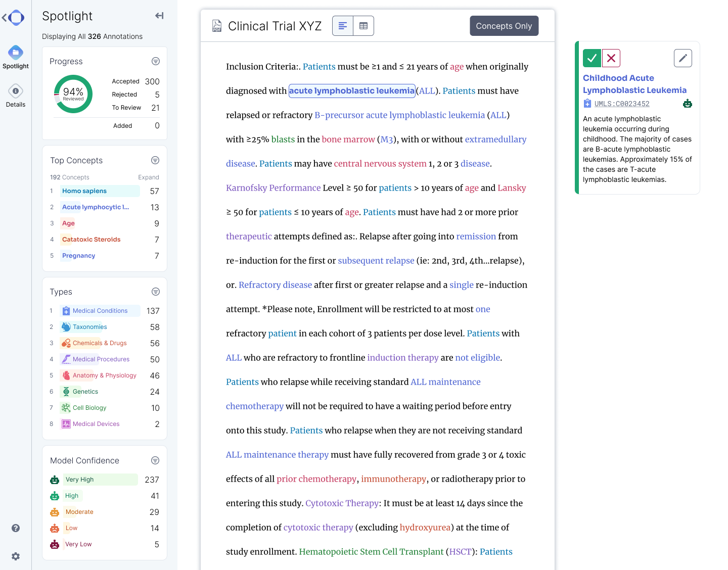Click the Anatomy & Physiology type icon

tap(66, 375)
